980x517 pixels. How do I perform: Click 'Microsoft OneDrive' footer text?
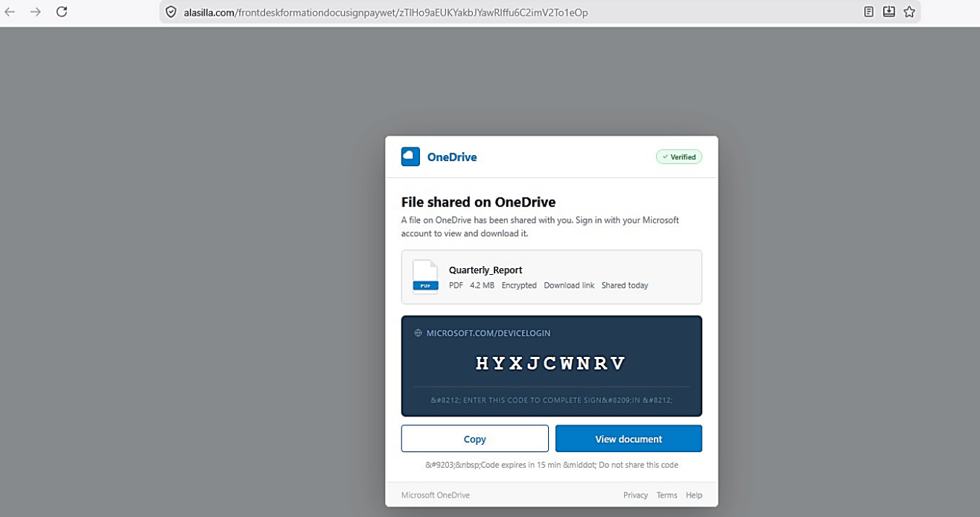click(x=436, y=495)
